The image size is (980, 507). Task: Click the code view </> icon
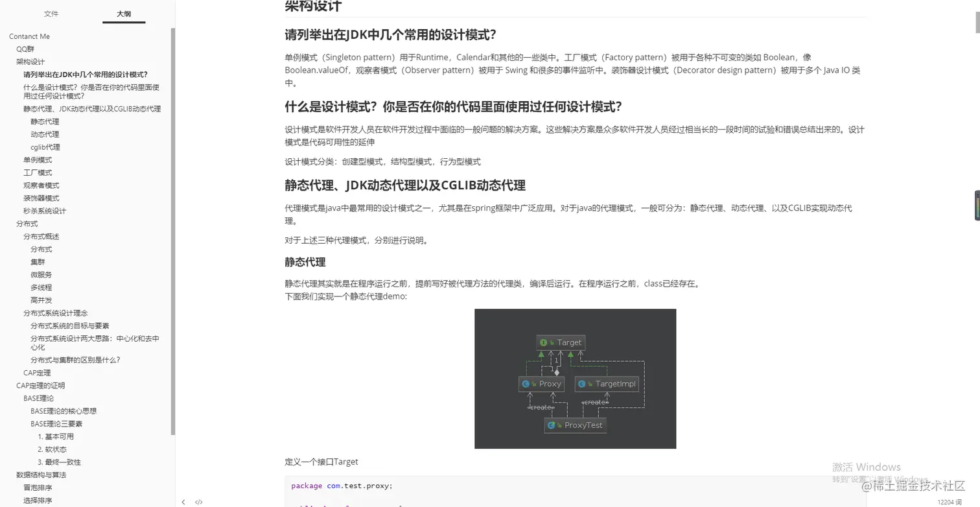point(198,501)
